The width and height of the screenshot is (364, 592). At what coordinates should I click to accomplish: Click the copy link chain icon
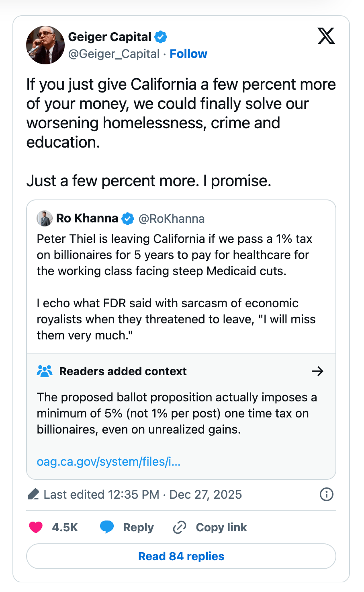[179, 527]
